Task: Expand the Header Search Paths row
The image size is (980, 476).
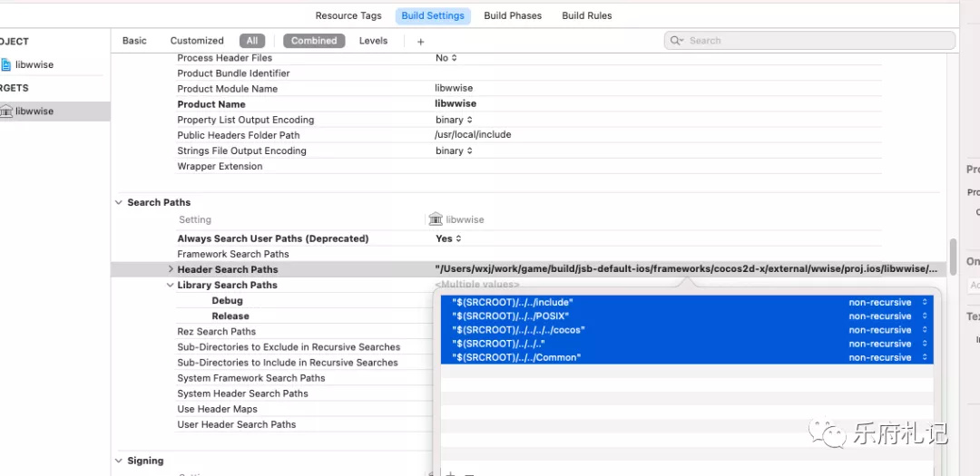Action: 170,269
